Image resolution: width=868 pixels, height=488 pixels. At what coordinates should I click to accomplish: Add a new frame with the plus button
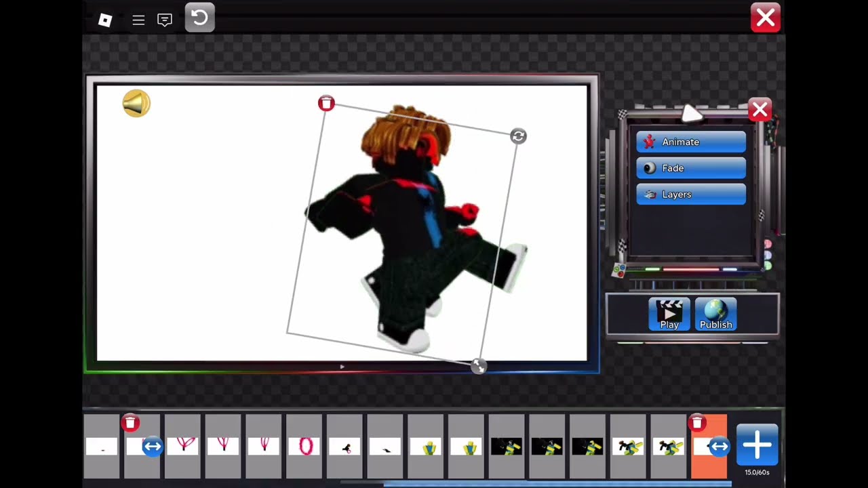pos(757,445)
